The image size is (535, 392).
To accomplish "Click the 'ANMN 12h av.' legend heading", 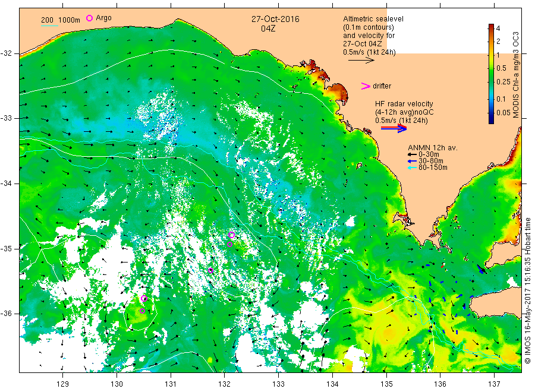I will 433,148.
